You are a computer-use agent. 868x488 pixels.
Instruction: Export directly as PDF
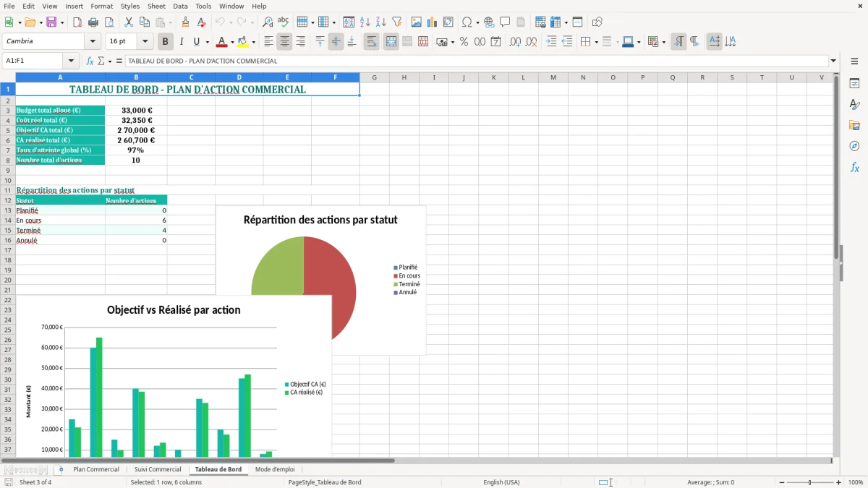[x=77, y=22]
